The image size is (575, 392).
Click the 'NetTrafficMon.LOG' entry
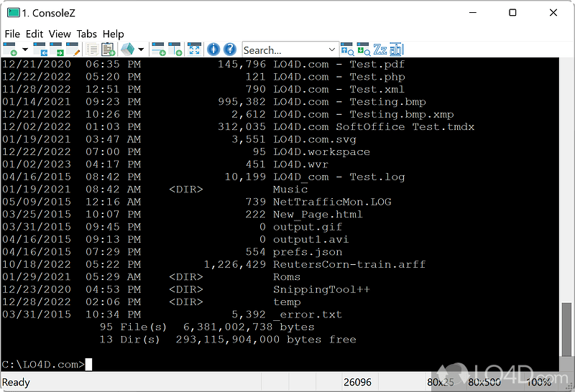(332, 202)
